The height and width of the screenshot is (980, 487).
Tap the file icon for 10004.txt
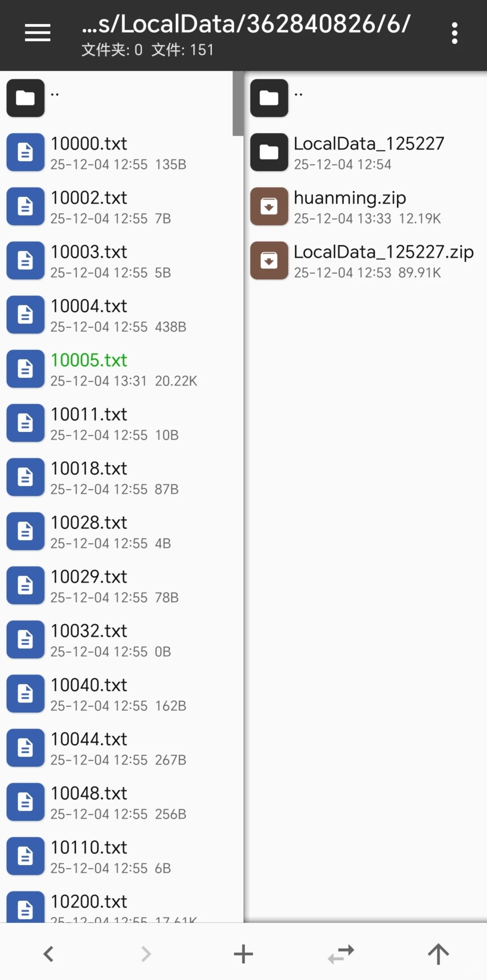coord(25,314)
